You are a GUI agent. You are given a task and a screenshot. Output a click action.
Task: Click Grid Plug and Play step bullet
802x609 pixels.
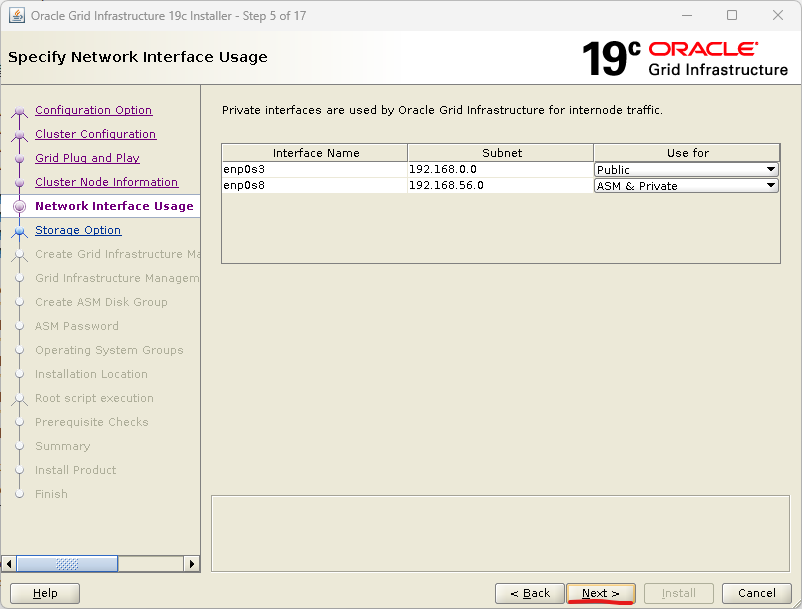[19, 159]
